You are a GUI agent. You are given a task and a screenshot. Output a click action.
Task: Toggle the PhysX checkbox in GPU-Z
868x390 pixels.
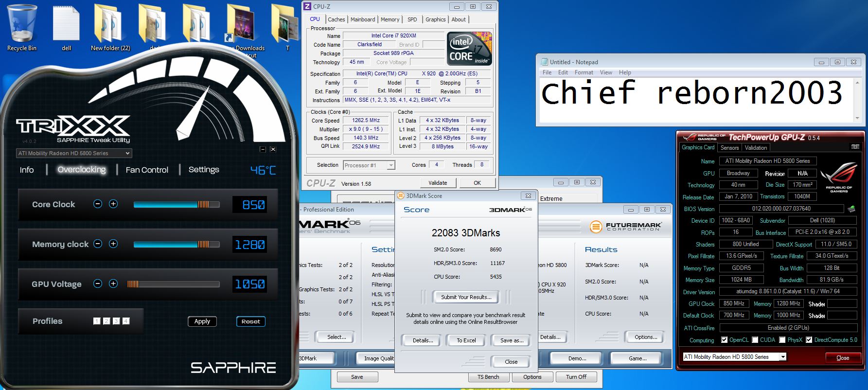(782, 340)
